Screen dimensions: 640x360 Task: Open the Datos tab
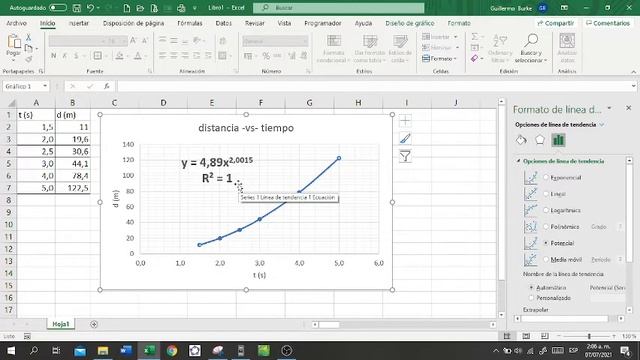[224, 23]
